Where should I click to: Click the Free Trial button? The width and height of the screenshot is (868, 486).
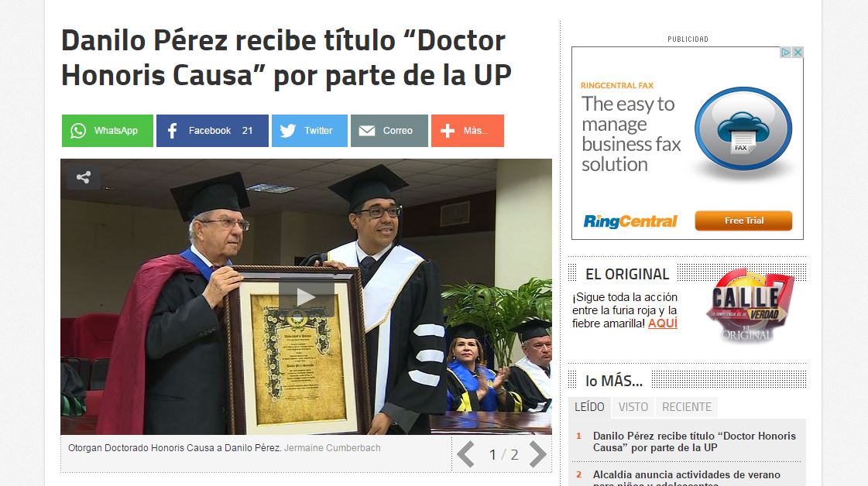[x=743, y=221]
